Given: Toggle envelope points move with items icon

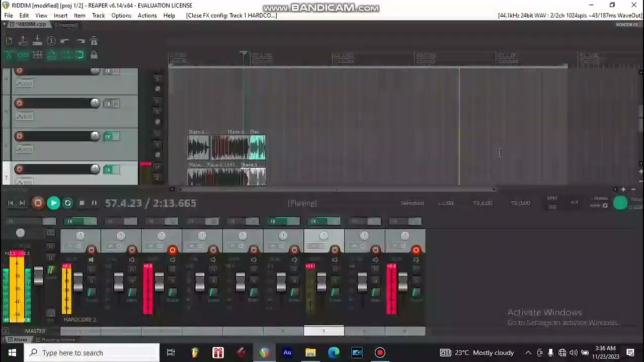Looking at the screenshot, I should click(51, 55).
